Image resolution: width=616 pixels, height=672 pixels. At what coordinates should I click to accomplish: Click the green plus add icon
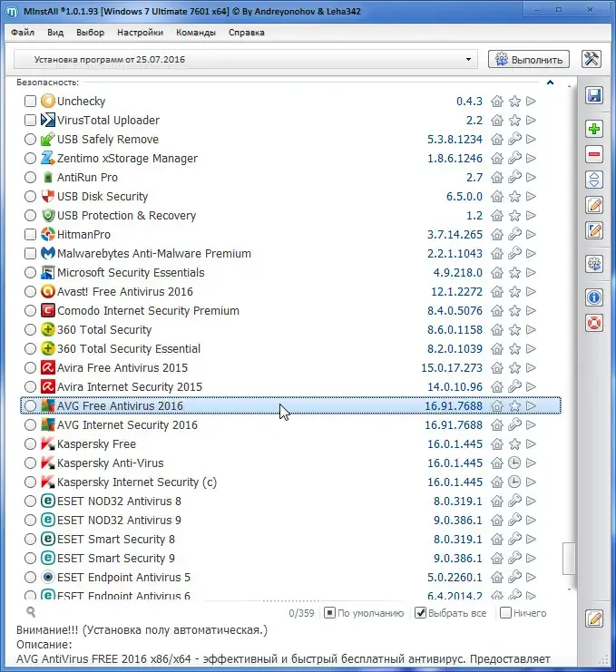(x=594, y=129)
